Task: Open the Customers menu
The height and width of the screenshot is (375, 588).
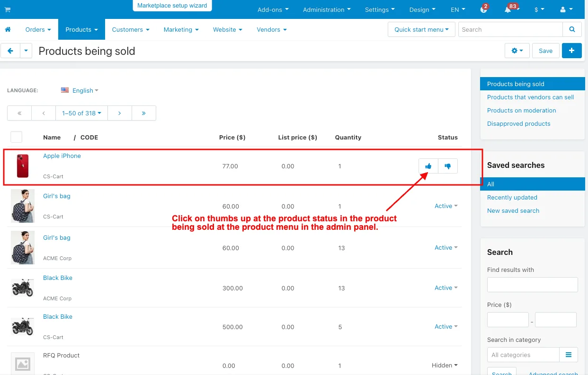Action: pos(130,29)
